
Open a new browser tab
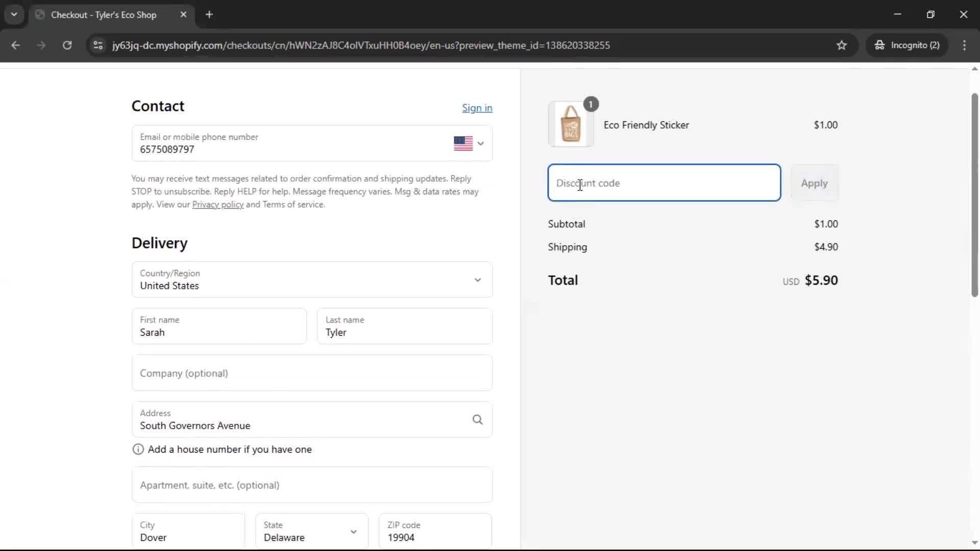(x=209, y=14)
